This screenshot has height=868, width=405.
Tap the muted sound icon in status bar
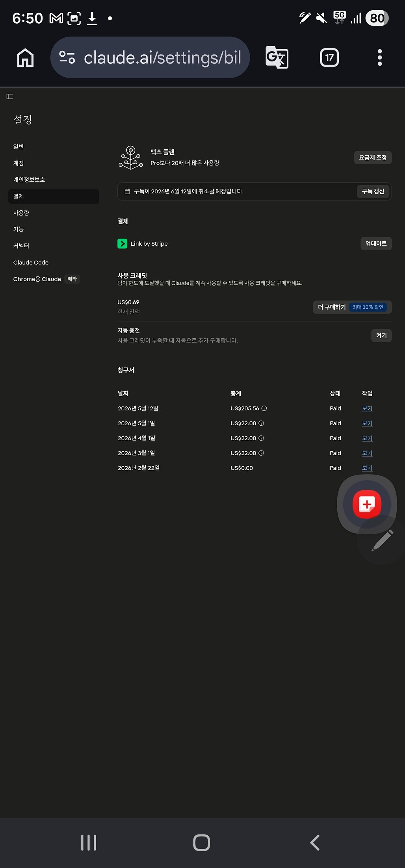click(321, 18)
